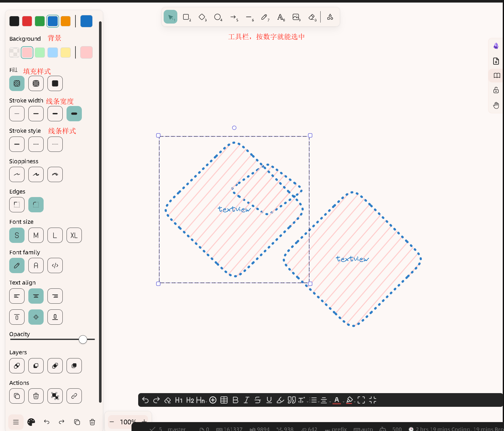Choose hachure fill style
This screenshot has width=504, height=431.
point(17,83)
